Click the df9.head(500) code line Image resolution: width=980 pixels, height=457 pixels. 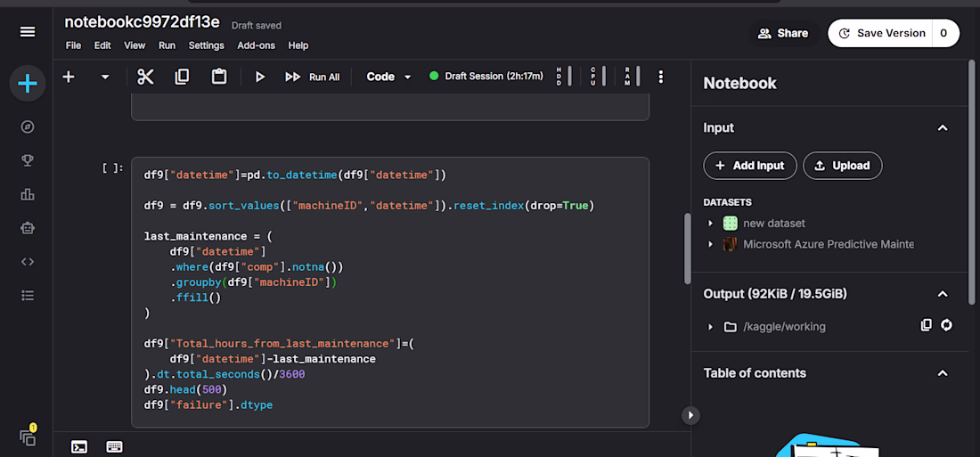(x=186, y=389)
